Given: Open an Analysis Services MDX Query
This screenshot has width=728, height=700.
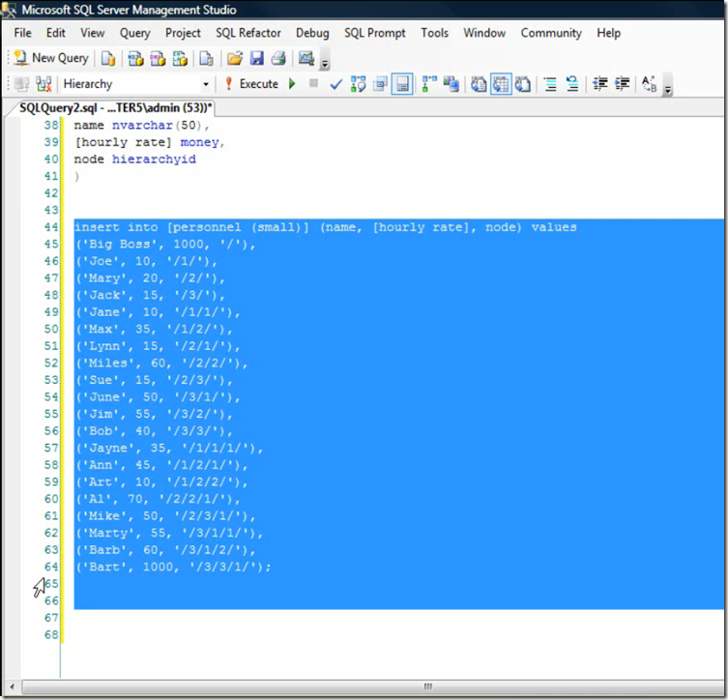Looking at the screenshot, I should pos(135,58).
